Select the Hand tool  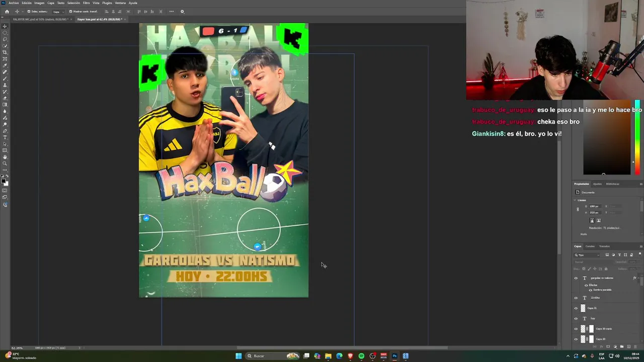[x=5, y=157]
